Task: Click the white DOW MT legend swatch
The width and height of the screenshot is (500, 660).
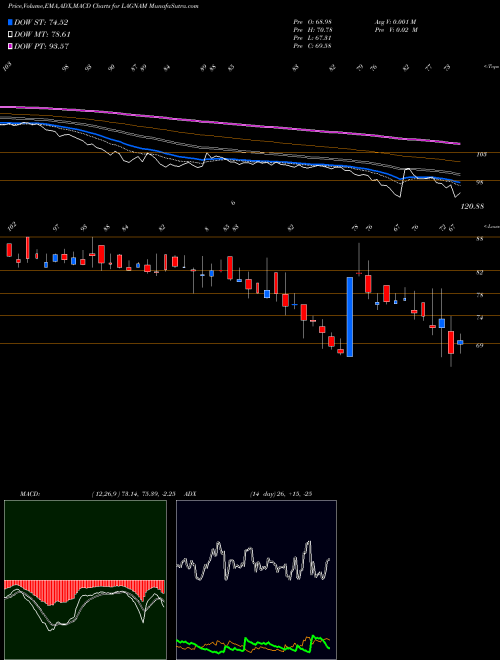Action: (11, 35)
